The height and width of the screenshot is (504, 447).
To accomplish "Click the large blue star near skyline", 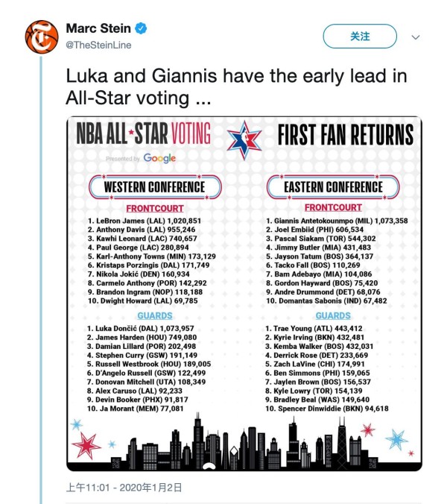I will pos(396,438).
